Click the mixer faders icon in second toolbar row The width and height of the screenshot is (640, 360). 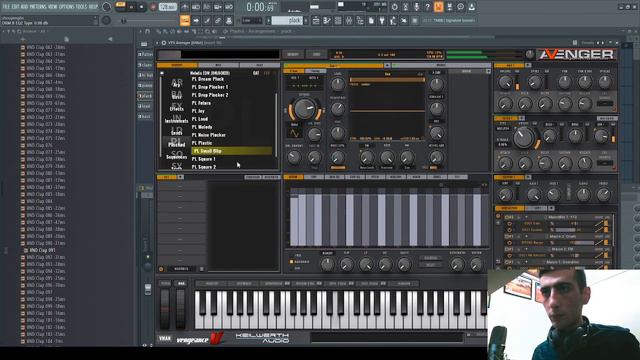pos(349,20)
